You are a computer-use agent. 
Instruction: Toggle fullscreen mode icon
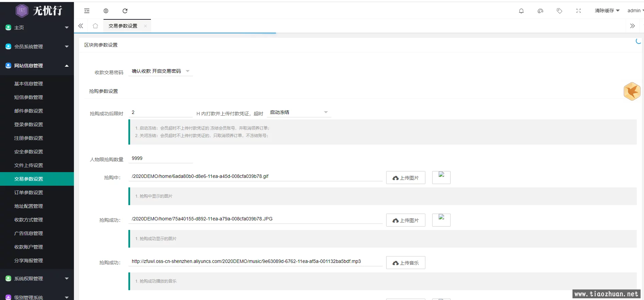[x=578, y=11]
